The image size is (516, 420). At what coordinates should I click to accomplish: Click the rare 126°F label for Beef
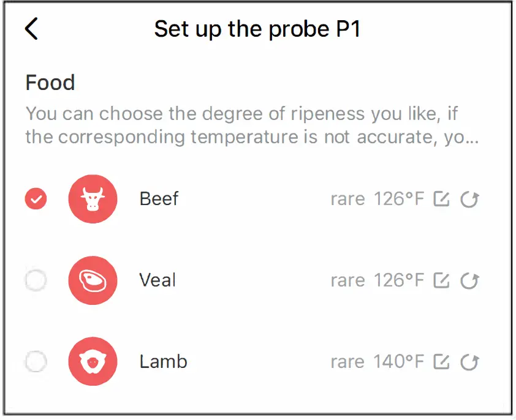380,198
